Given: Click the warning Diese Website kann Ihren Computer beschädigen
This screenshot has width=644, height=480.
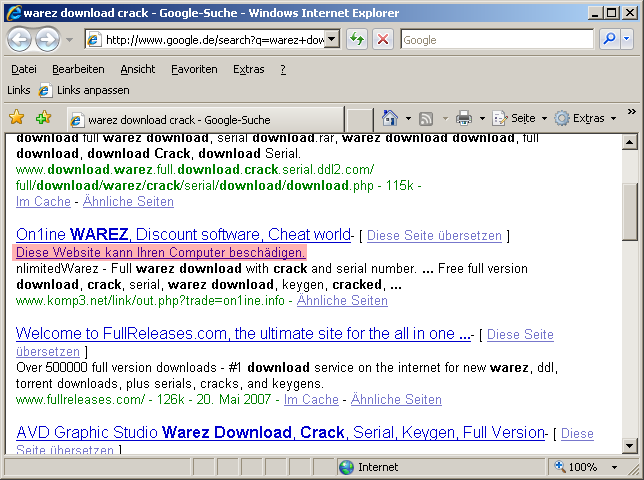Looking at the screenshot, I should click(x=160, y=253).
